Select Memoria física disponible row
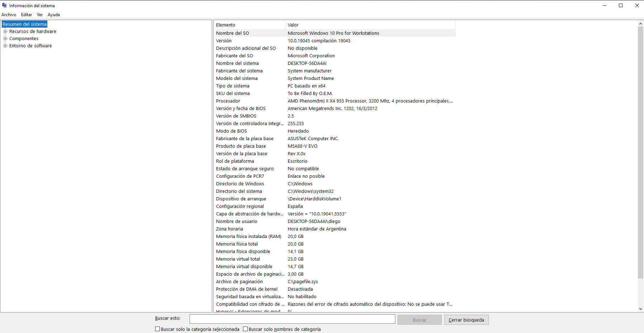Screen dimensions: 644x333 335,251
